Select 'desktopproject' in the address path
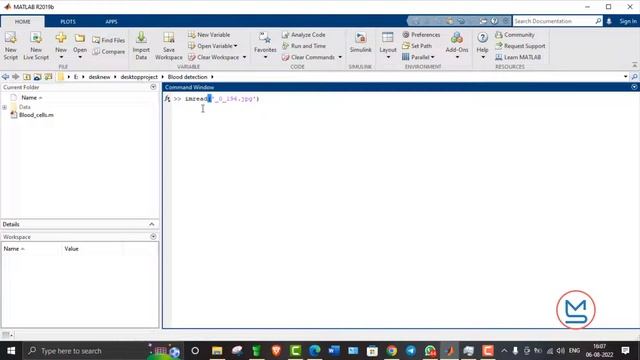 [x=139, y=77]
